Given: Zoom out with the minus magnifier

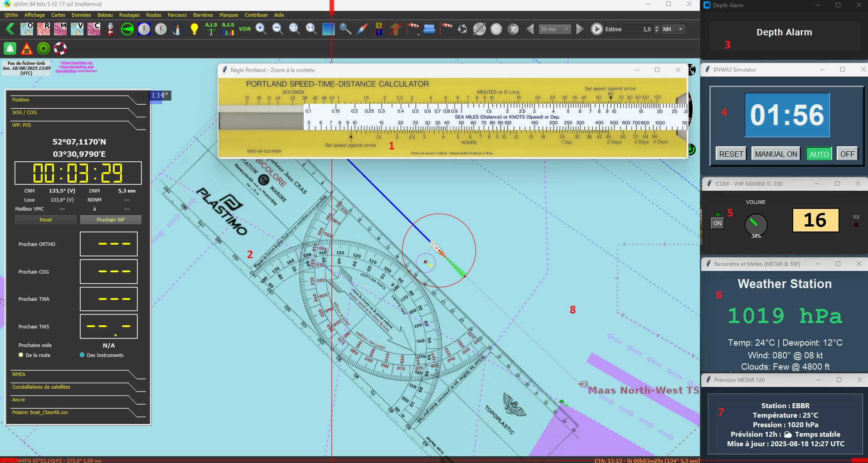Looking at the screenshot, I should click(278, 29).
